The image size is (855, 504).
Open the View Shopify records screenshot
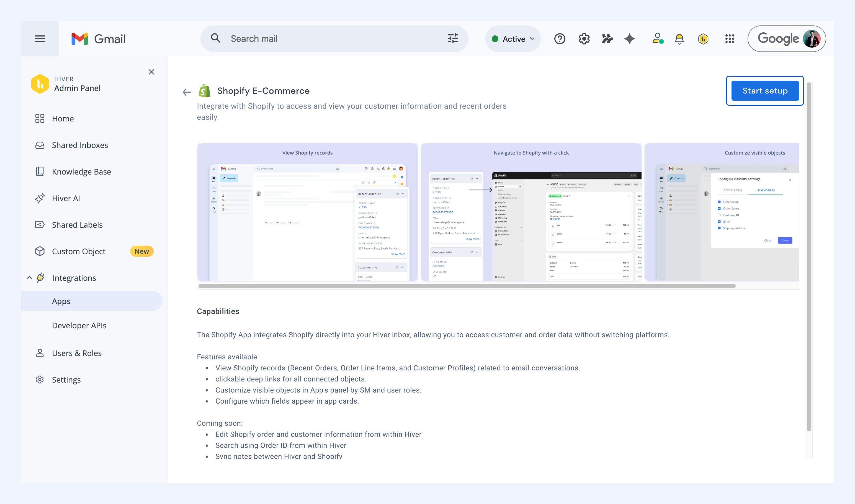307,212
